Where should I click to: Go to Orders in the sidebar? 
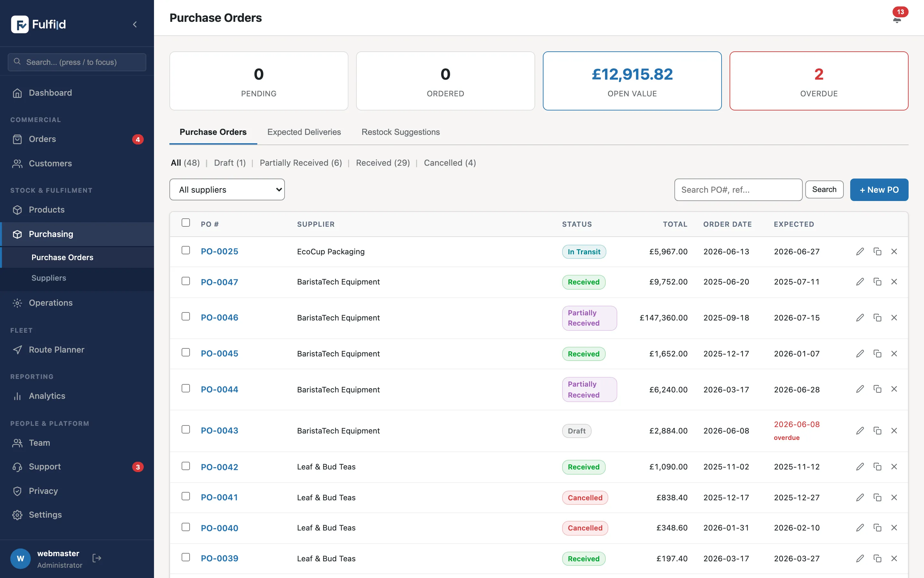[x=77, y=139]
